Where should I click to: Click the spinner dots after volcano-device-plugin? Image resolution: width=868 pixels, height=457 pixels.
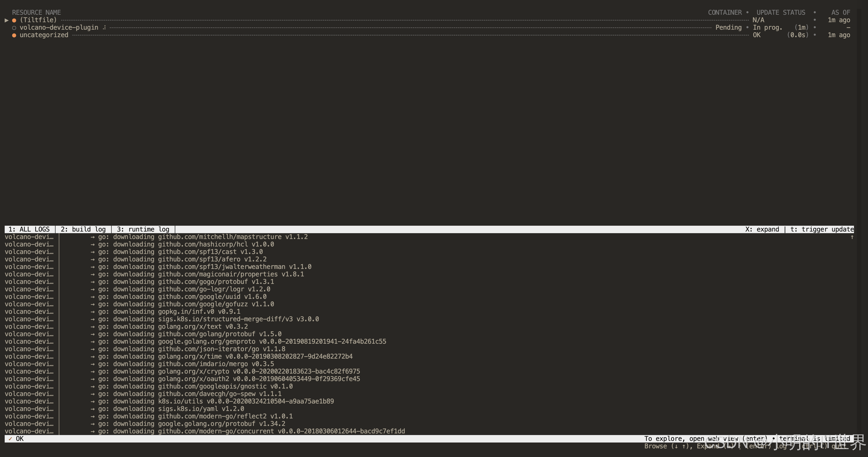[x=104, y=28]
